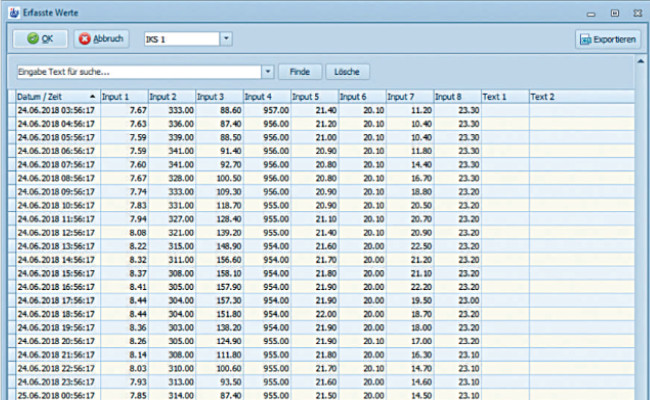
Task: Click the Input 8 column header
Action: (x=457, y=97)
